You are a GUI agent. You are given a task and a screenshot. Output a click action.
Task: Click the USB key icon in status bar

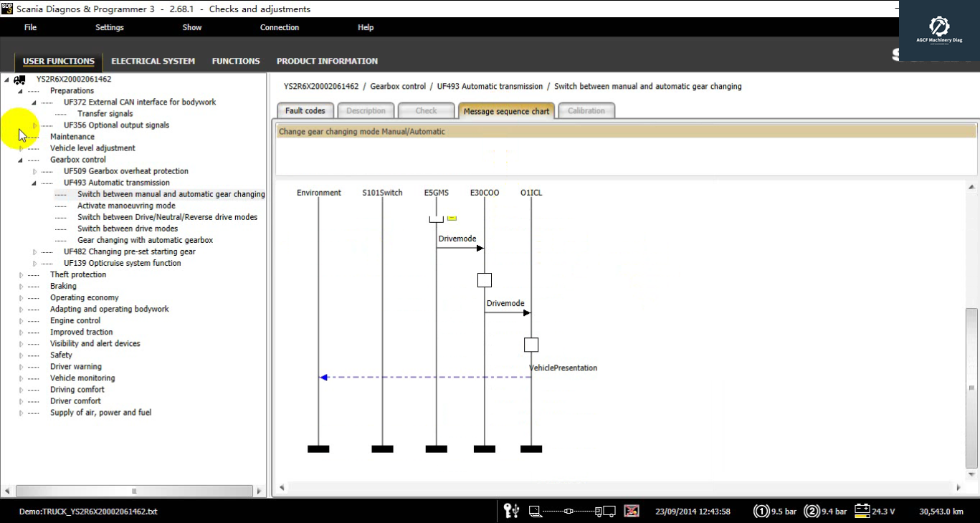[511, 511]
